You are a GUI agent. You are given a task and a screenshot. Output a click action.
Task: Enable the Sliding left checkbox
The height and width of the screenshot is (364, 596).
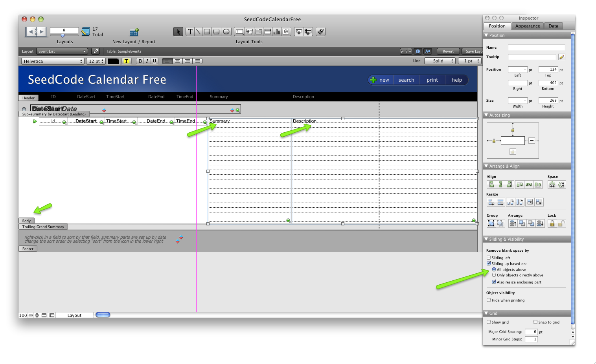489,258
